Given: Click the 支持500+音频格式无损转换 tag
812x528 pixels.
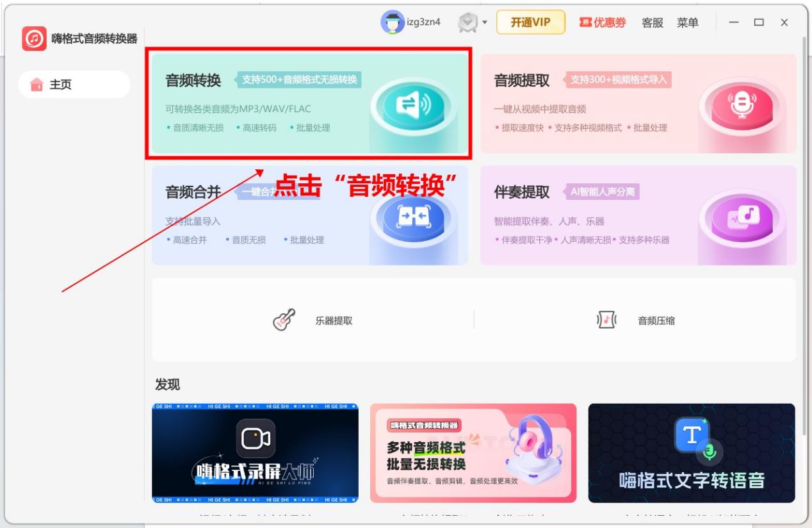Looking at the screenshot, I should point(299,80).
